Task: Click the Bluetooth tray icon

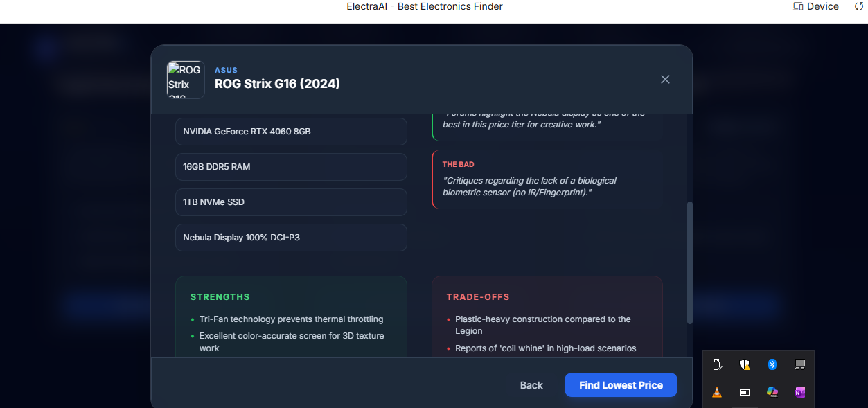Action: pos(772,364)
